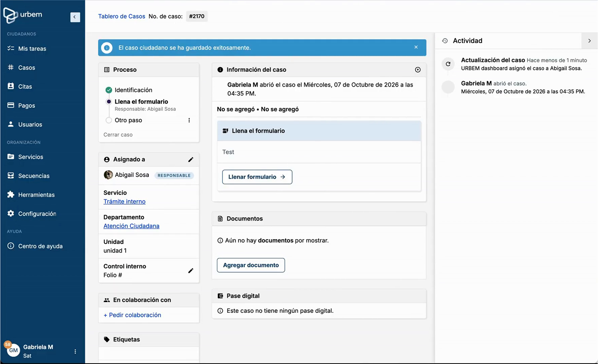Screen dimensions: 598x364
Task: Go to Casos in the sidebar
Action: pos(27,67)
